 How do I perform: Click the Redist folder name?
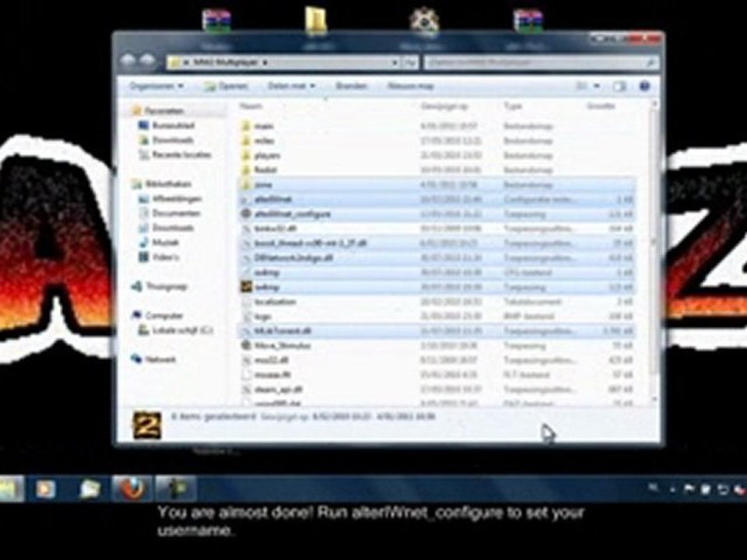click(x=265, y=170)
